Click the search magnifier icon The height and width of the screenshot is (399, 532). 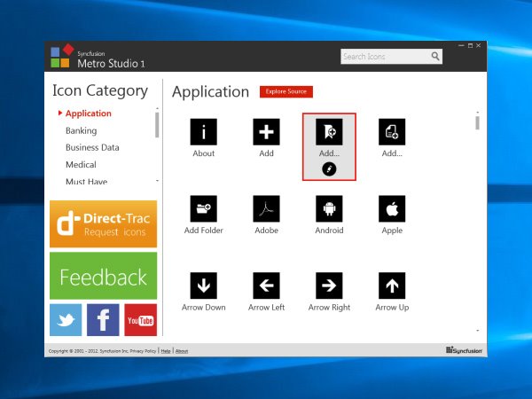point(435,56)
